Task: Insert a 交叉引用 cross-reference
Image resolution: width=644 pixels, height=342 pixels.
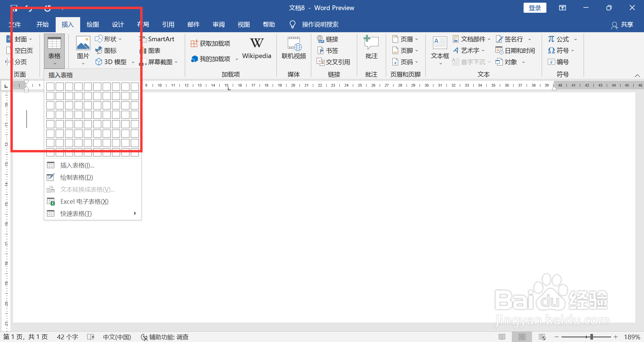Action: pos(333,62)
